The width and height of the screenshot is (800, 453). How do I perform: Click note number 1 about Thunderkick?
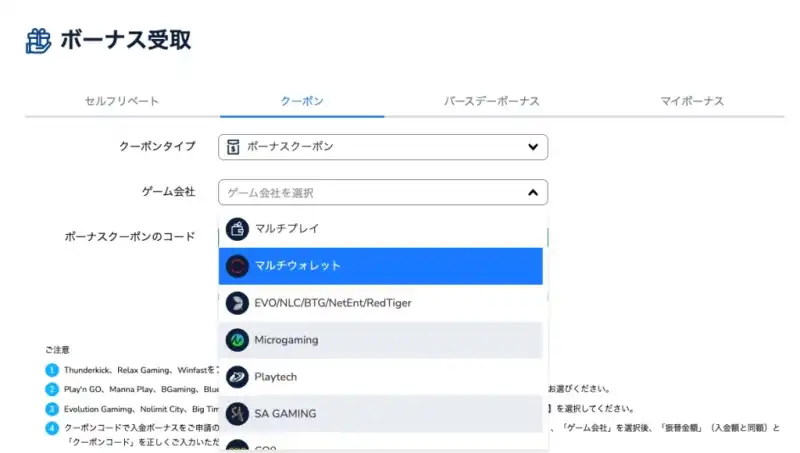click(x=52, y=370)
